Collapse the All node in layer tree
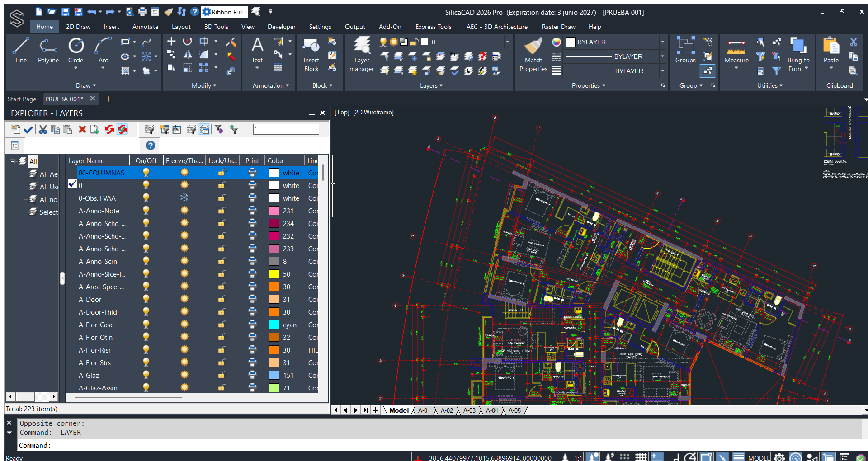This screenshot has height=461, width=868. tap(12, 161)
